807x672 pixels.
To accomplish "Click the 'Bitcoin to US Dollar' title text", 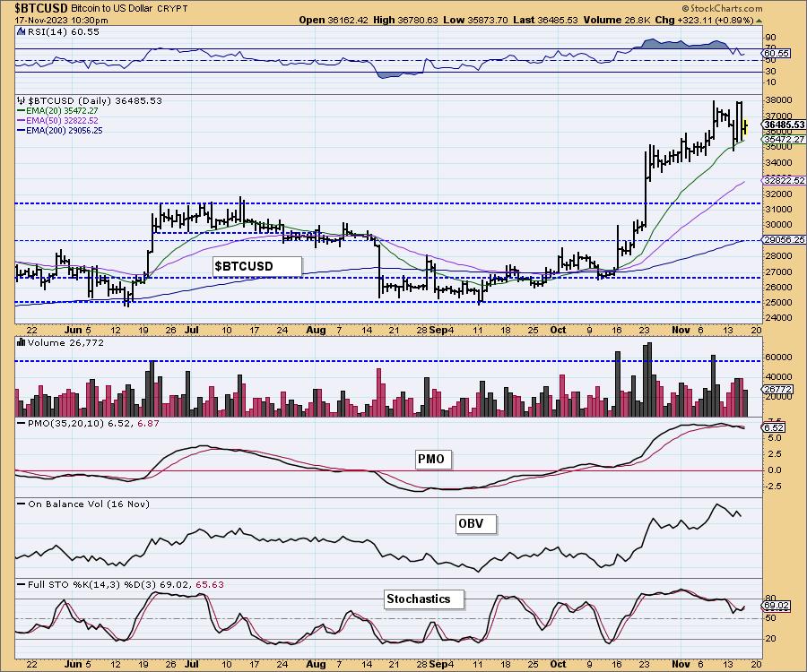I will (x=112, y=9).
